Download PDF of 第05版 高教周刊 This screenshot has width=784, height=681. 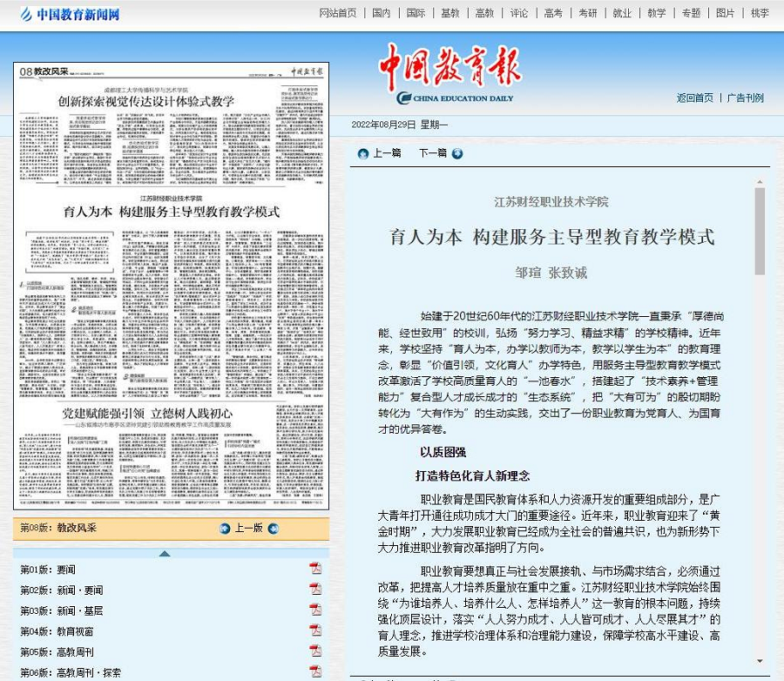coord(315,651)
